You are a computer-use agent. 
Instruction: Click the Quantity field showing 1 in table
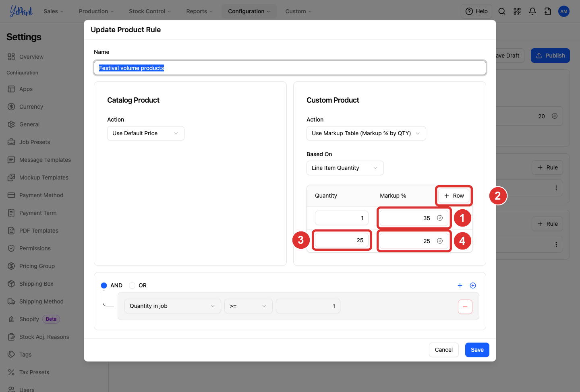coord(342,218)
